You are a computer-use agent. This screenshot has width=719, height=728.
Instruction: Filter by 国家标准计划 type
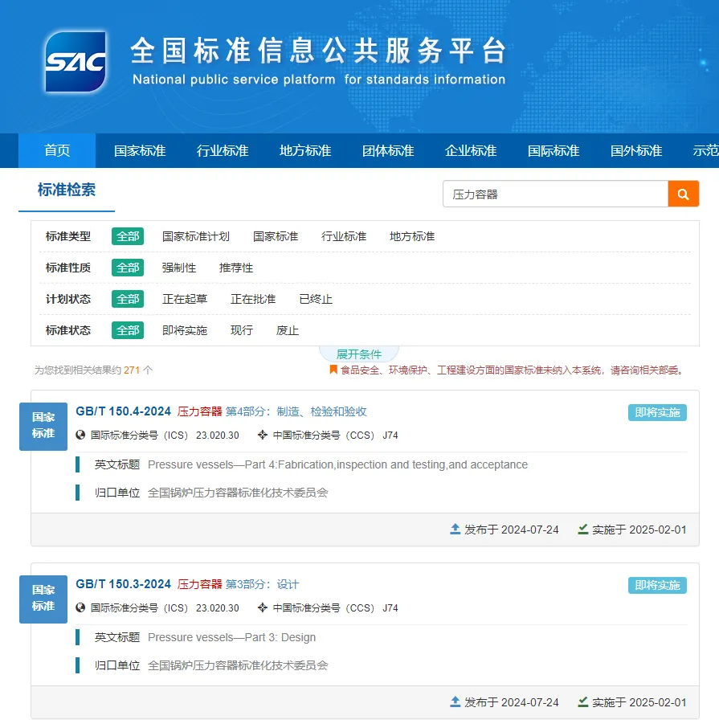pos(196,236)
